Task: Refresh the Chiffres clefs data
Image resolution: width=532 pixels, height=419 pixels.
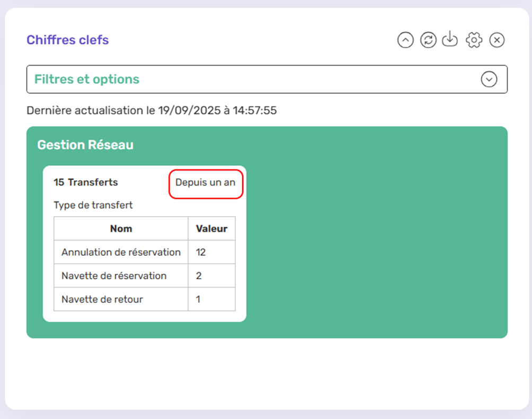Action: coord(428,40)
